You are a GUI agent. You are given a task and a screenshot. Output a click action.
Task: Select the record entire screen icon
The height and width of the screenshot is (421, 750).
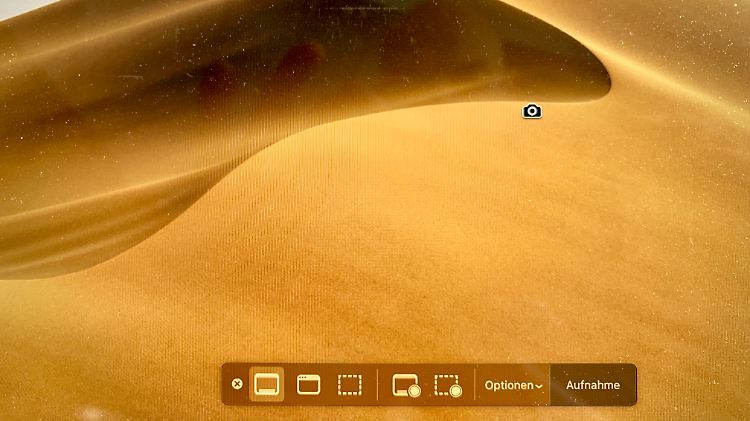(x=406, y=385)
